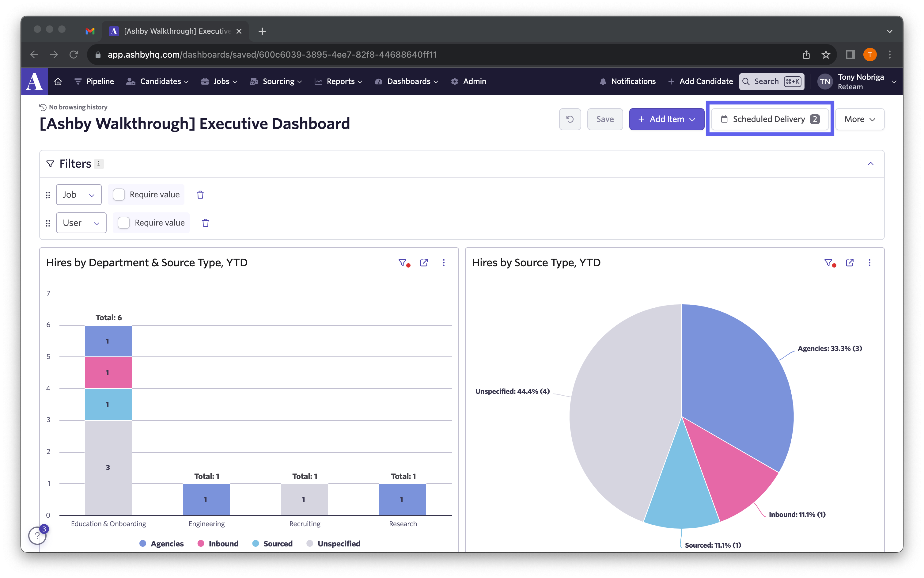Image resolution: width=924 pixels, height=578 pixels.
Task: Bookmark page with the star icon
Action: [826, 55]
